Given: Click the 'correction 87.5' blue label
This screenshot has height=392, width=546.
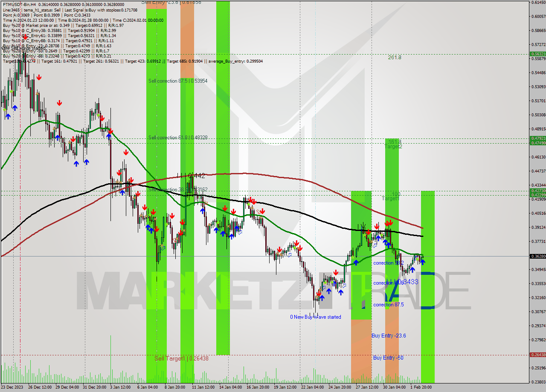Looking at the screenshot, I should pos(388,305).
